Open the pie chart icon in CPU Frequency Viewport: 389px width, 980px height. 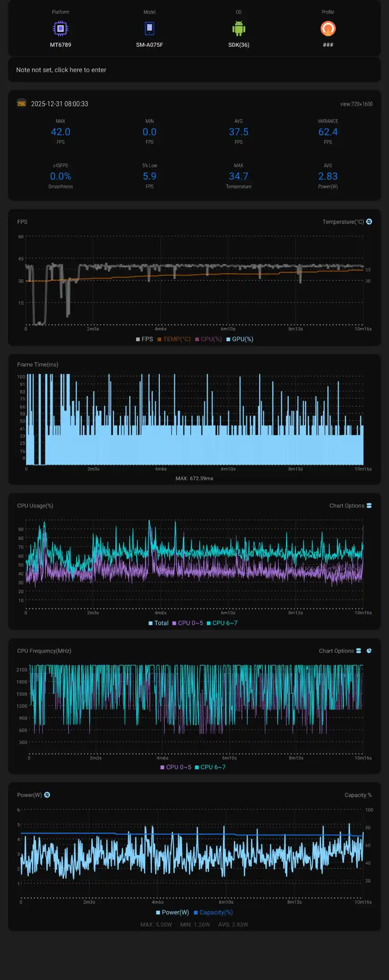point(369,651)
